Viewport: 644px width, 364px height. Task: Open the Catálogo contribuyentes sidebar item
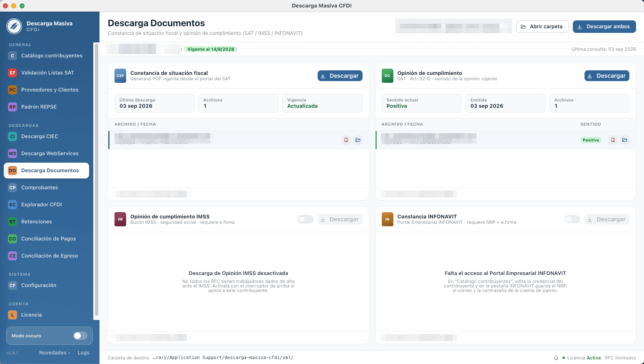pos(46,56)
